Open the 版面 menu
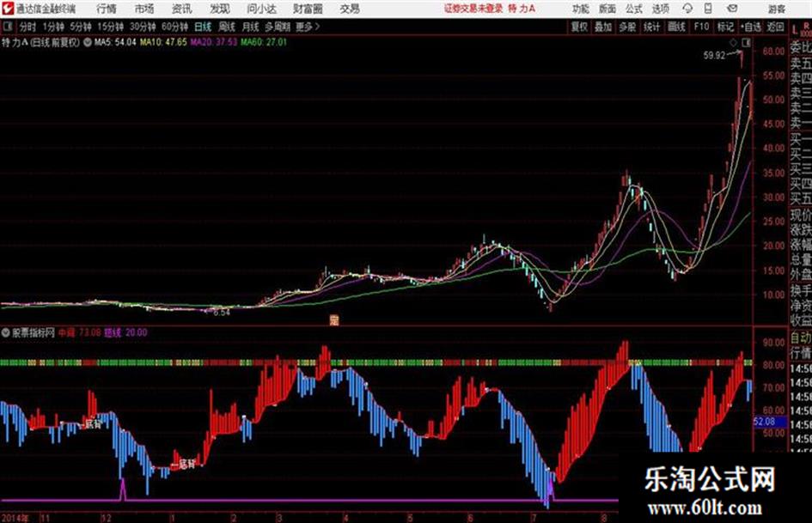The height and width of the screenshot is (523, 812). point(607,9)
